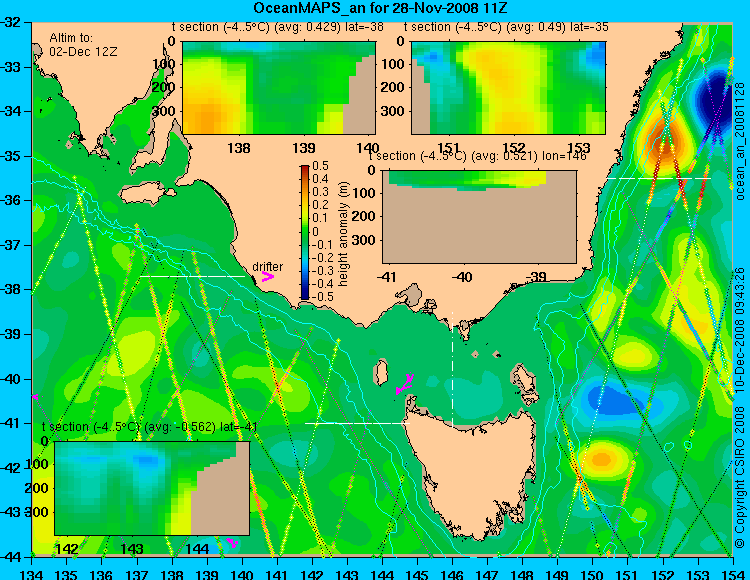Click the 't section' title with avg 0.429
This screenshot has height=580, width=750.
pos(278,27)
